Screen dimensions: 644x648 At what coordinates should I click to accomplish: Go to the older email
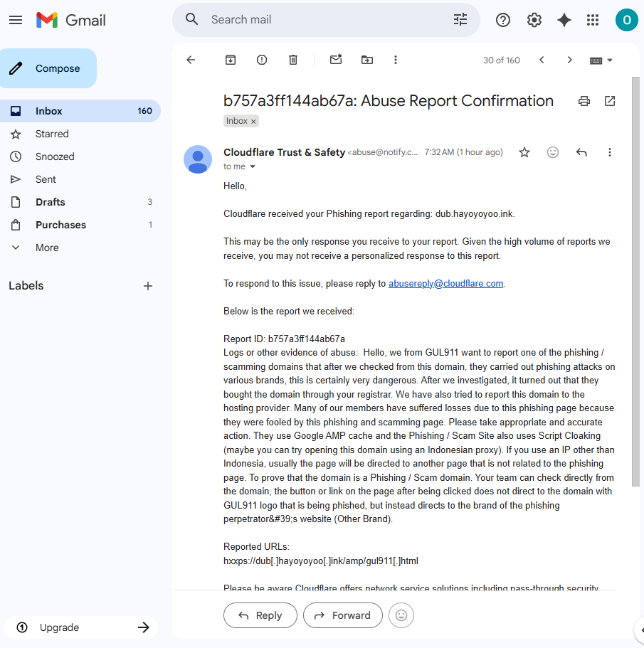tap(569, 60)
